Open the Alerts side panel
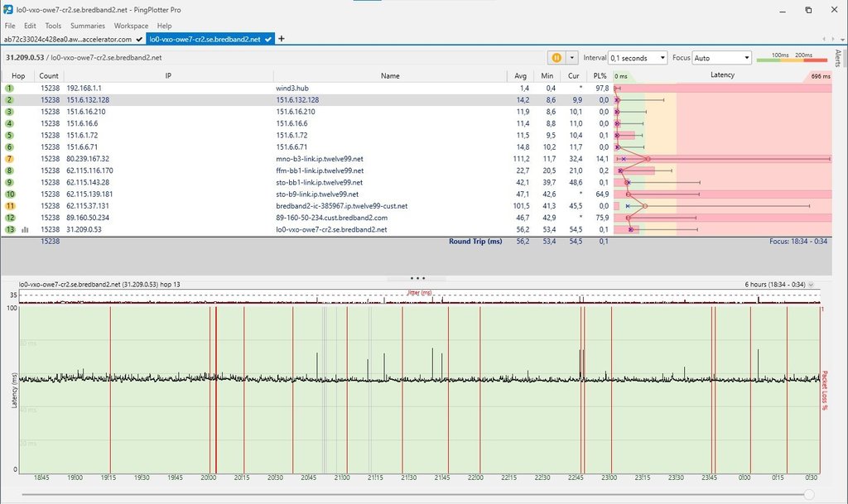The image size is (848, 504). pyautogui.click(x=838, y=58)
